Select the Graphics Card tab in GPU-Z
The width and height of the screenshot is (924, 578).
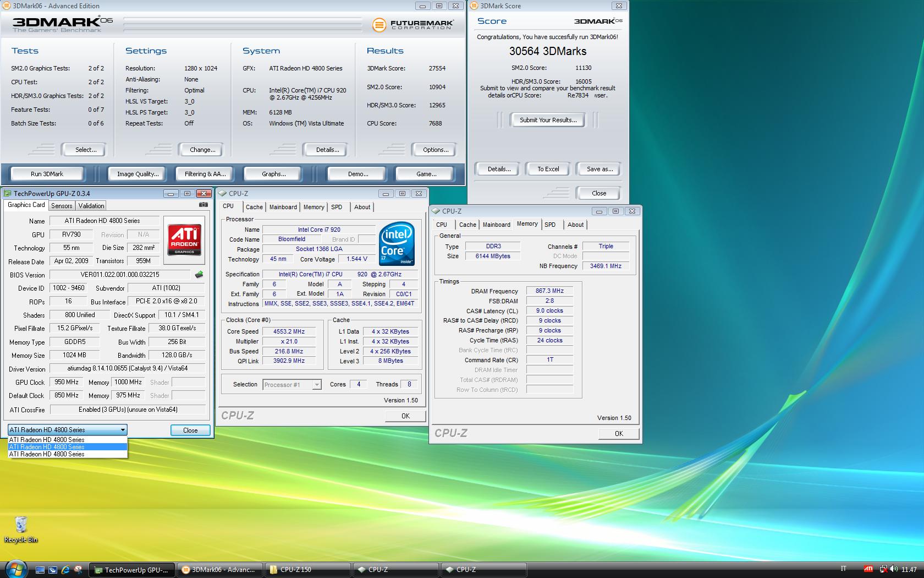pyautogui.click(x=26, y=205)
